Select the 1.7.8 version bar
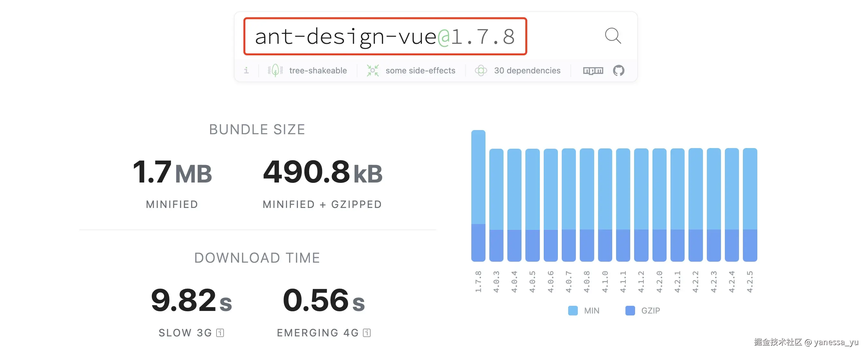The image size is (868, 356). 478,195
